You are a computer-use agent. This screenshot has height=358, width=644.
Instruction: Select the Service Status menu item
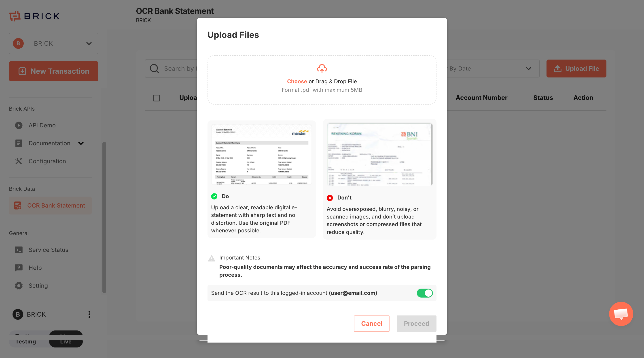coord(48,250)
